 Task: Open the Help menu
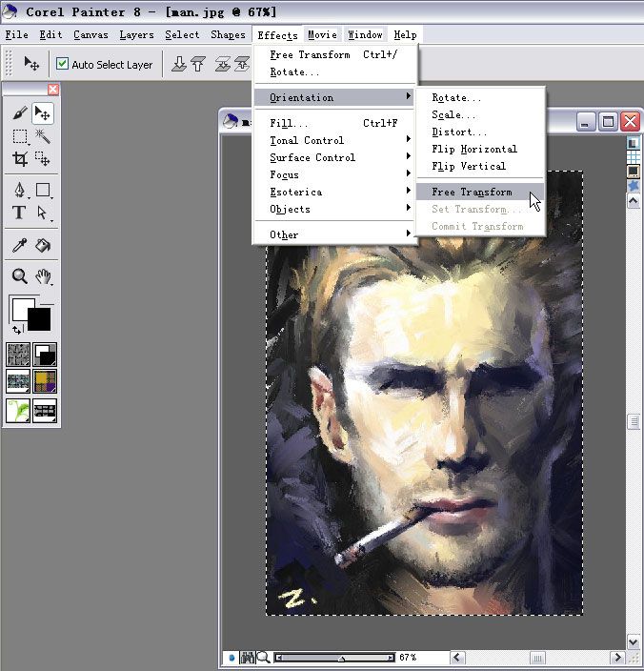(405, 34)
